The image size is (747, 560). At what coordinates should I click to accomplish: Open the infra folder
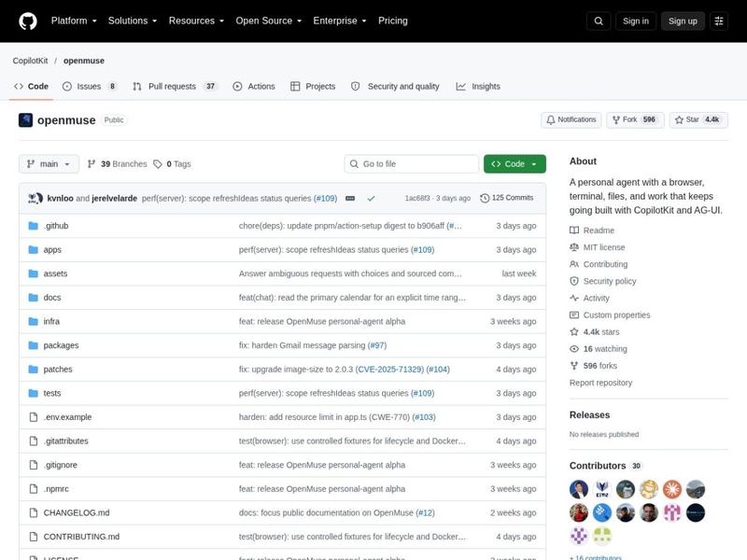pos(51,321)
